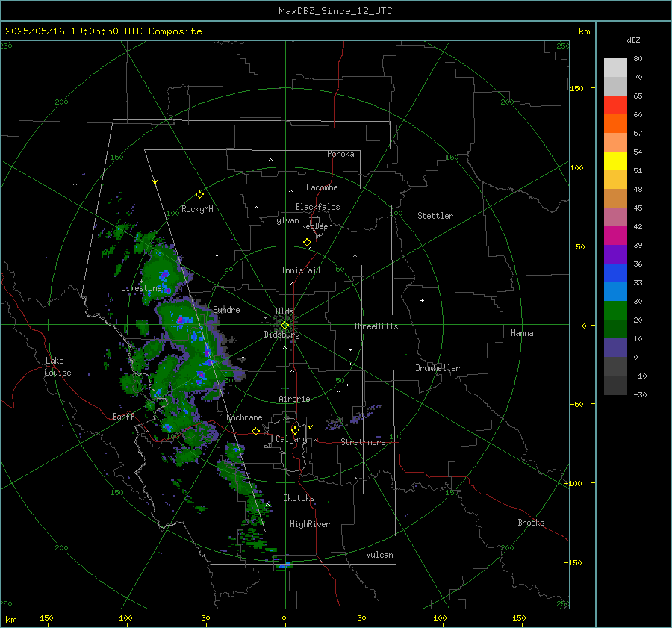
Task: Click the Sylvan label
Action: click(x=285, y=220)
